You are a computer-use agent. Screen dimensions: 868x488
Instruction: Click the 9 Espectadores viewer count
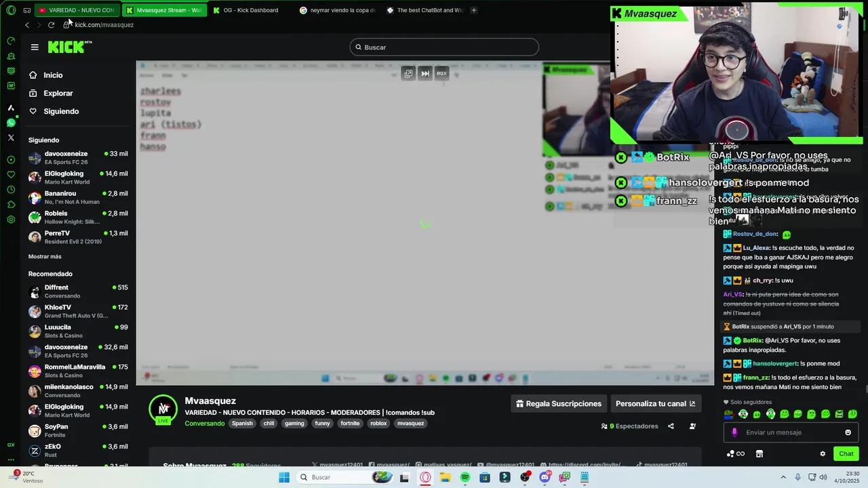pos(630,426)
